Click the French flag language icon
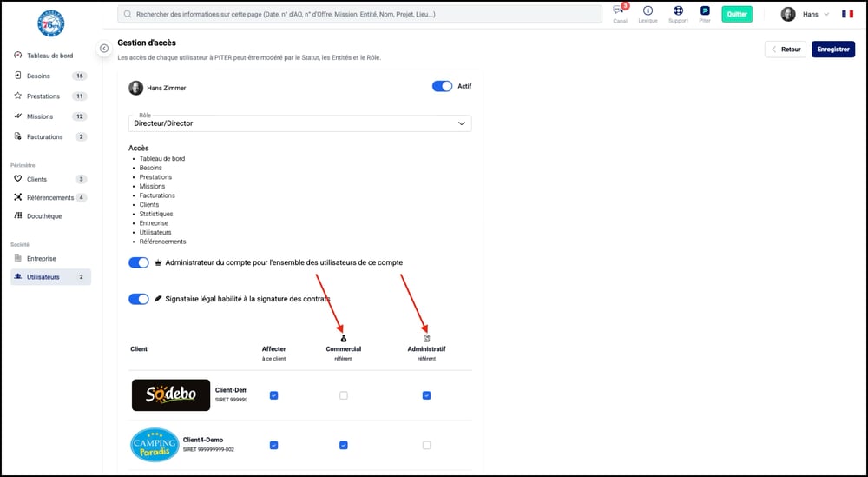This screenshot has width=868, height=477. 847,14
